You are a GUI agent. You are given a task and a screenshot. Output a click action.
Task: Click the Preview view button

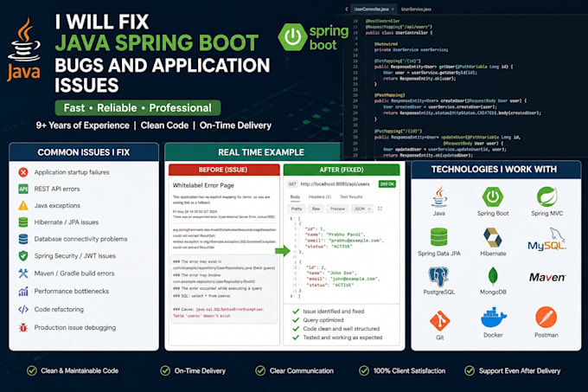click(337, 209)
